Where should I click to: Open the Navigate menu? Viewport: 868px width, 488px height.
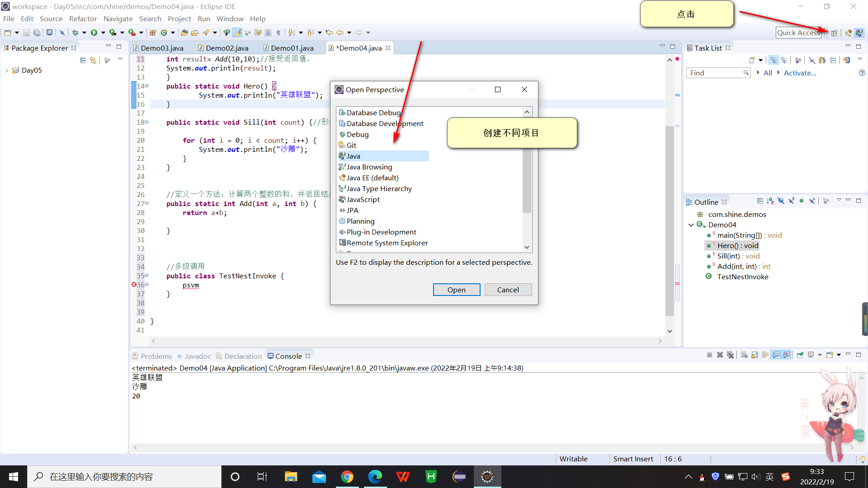pyautogui.click(x=118, y=19)
